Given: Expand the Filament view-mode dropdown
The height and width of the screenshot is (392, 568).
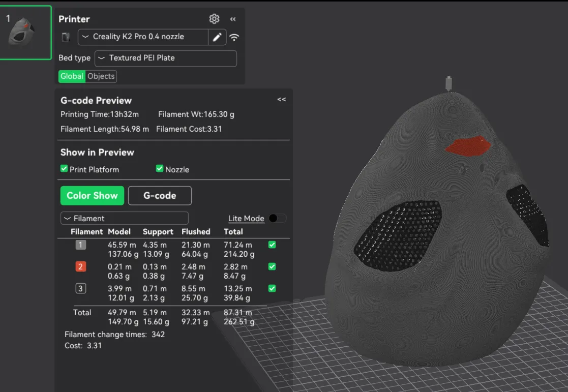Looking at the screenshot, I should coord(124,219).
